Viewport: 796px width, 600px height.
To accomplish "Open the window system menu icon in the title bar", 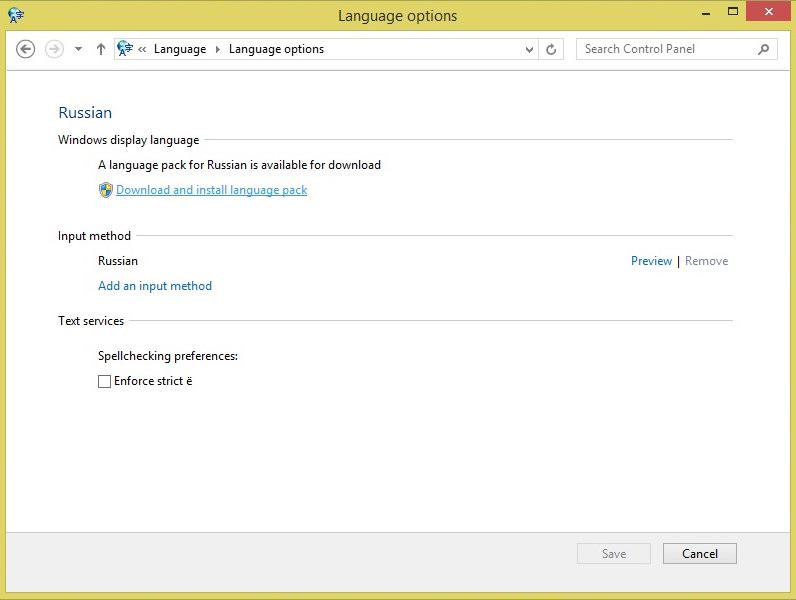I will pos(17,15).
